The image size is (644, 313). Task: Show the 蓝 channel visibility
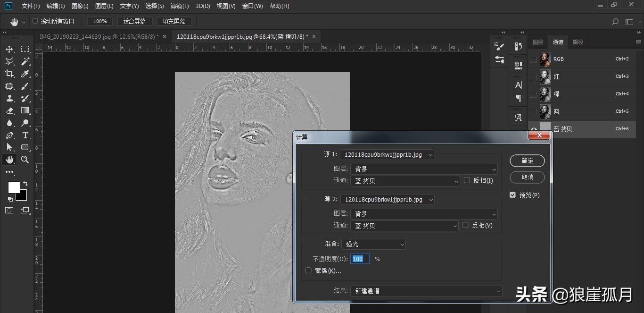click(x=533, y=111)
